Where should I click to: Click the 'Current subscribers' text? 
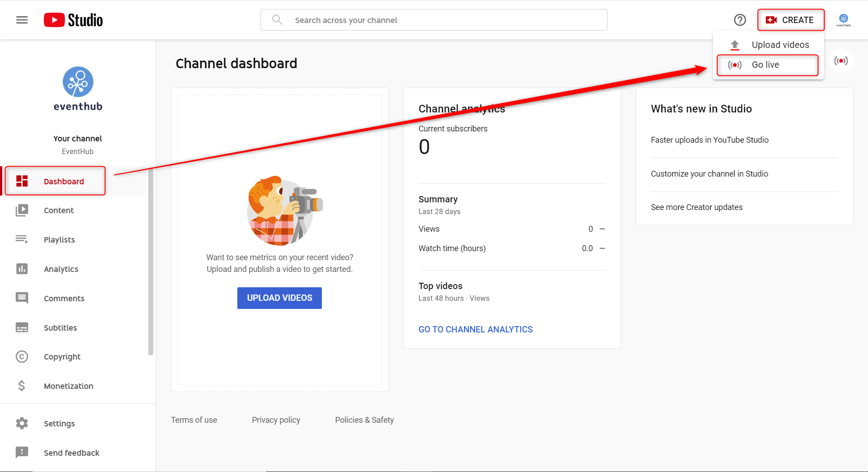pyautogui.click(x=453, y=129)
